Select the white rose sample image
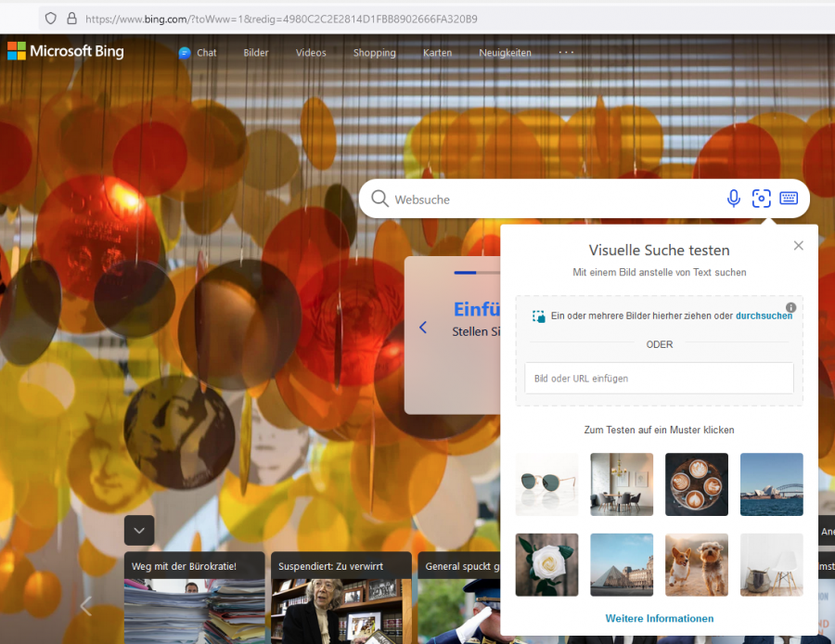 [x=546, y=564]
